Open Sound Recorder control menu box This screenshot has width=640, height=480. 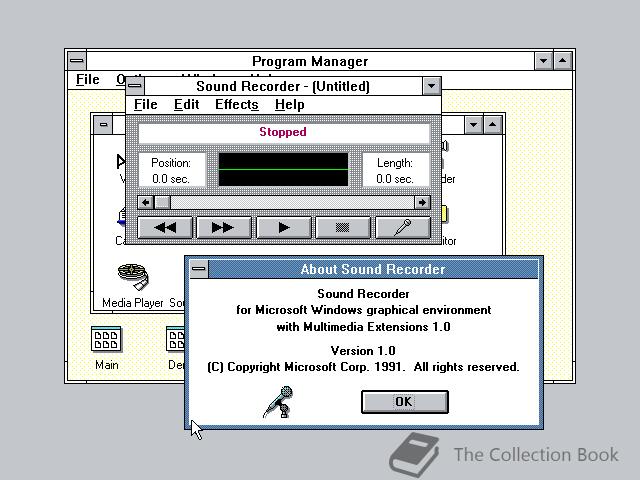(135, 86)
